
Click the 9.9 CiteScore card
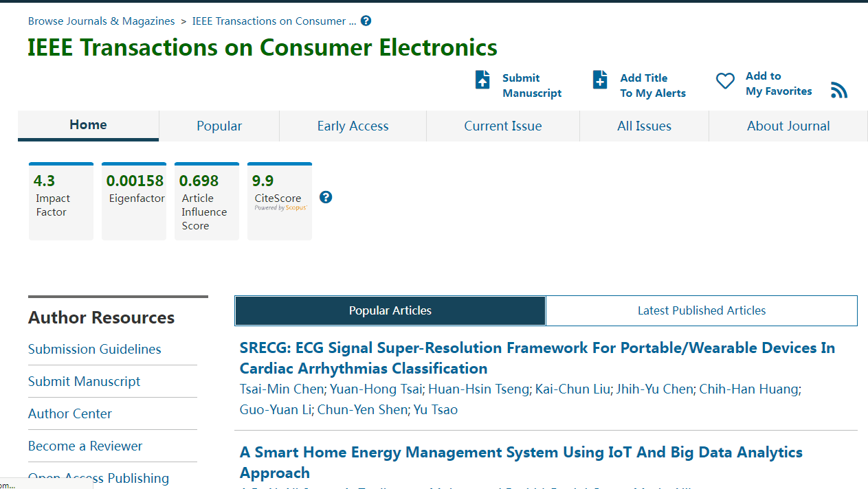click(280, 201)
